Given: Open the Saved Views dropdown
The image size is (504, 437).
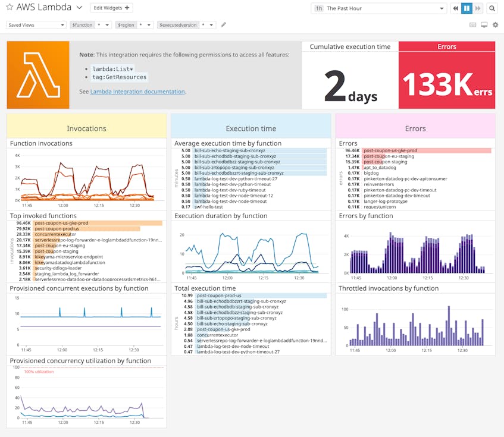Looking at the screenshot, I should click(x=36, y=25).
